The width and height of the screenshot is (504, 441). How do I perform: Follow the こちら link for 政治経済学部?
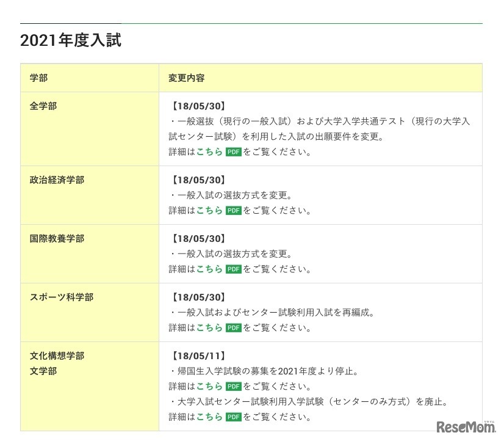coord(210,210)
